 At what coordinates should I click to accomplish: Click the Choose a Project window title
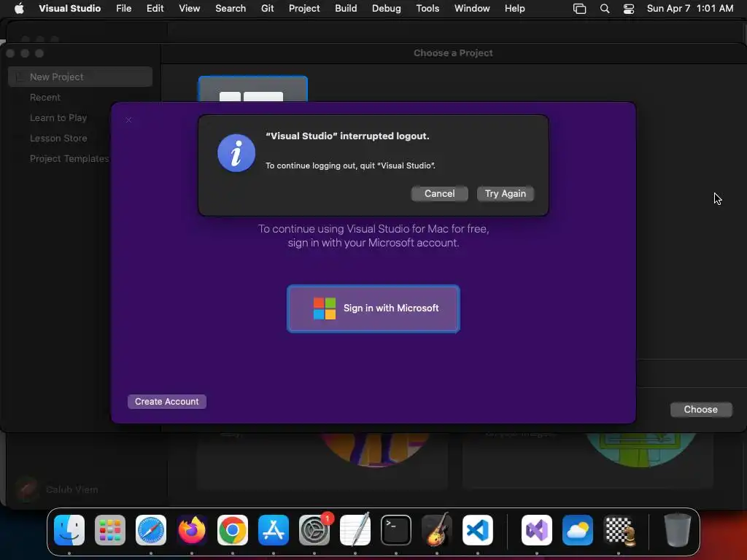click(452, 52)
